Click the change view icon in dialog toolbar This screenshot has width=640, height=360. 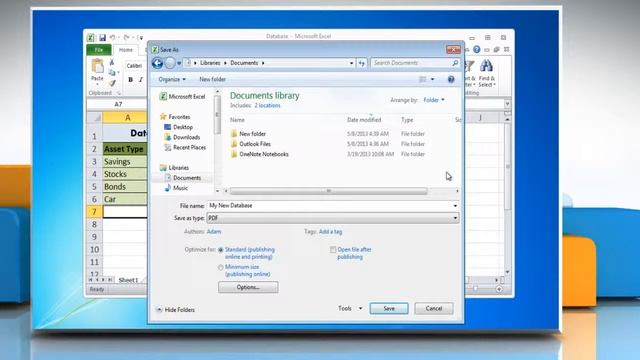click(x=423, y=79)
